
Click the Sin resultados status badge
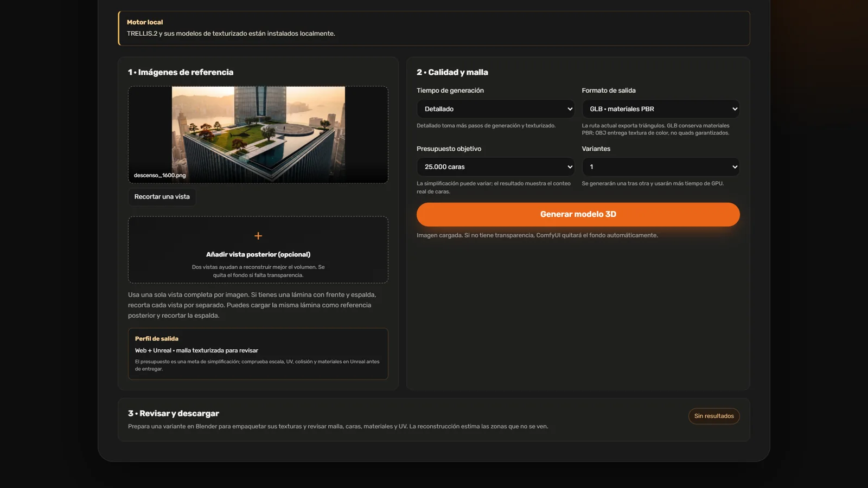coord(714,416)
